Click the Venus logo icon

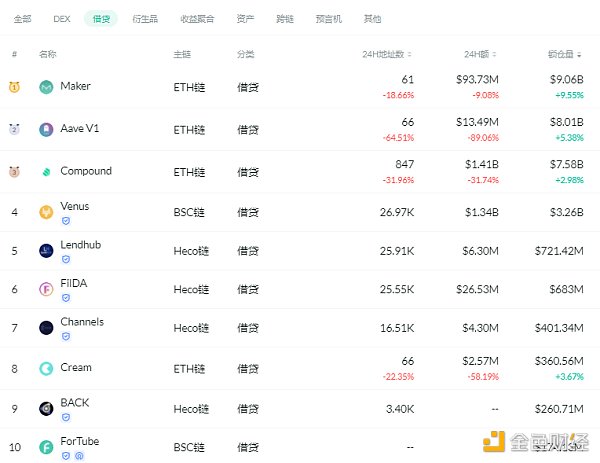(46, 212)
